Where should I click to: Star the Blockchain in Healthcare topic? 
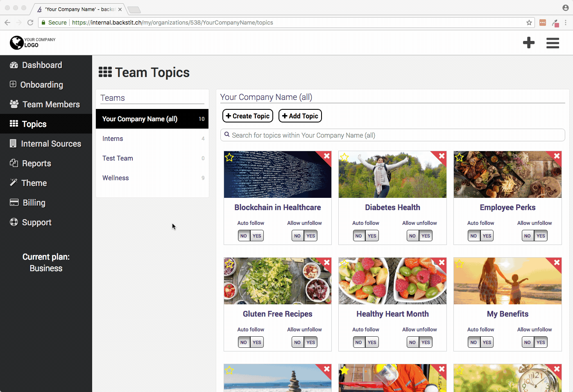click(x=229, y=157)
